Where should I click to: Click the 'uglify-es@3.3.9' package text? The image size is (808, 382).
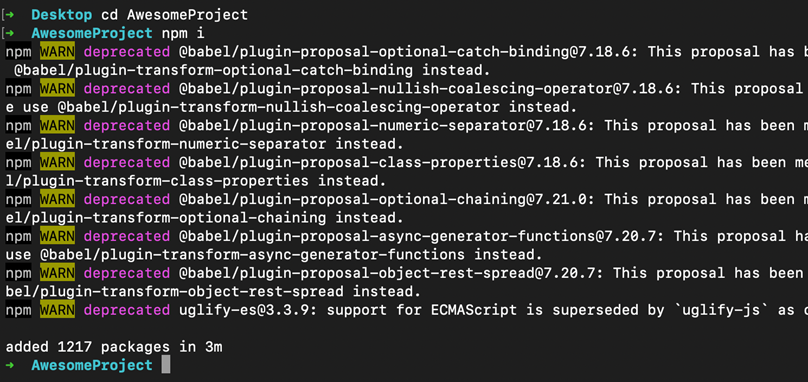pyautogui.click(x=243, y=311)
